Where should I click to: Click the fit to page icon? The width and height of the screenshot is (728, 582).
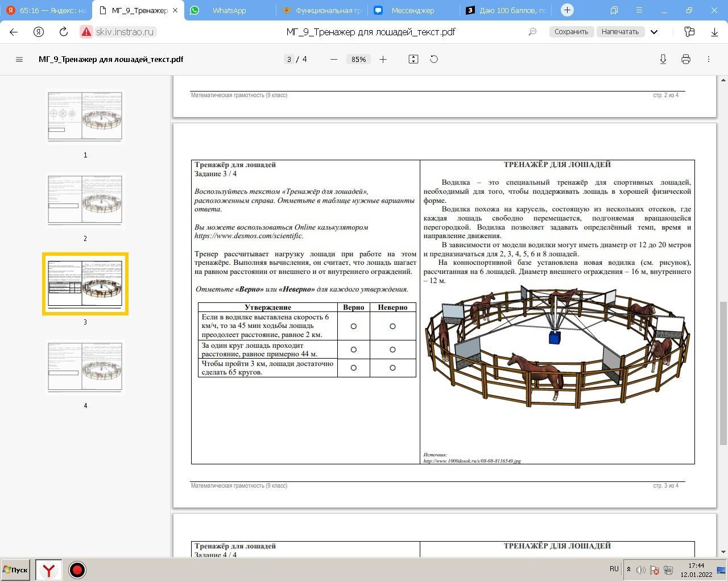pos(413,59)
